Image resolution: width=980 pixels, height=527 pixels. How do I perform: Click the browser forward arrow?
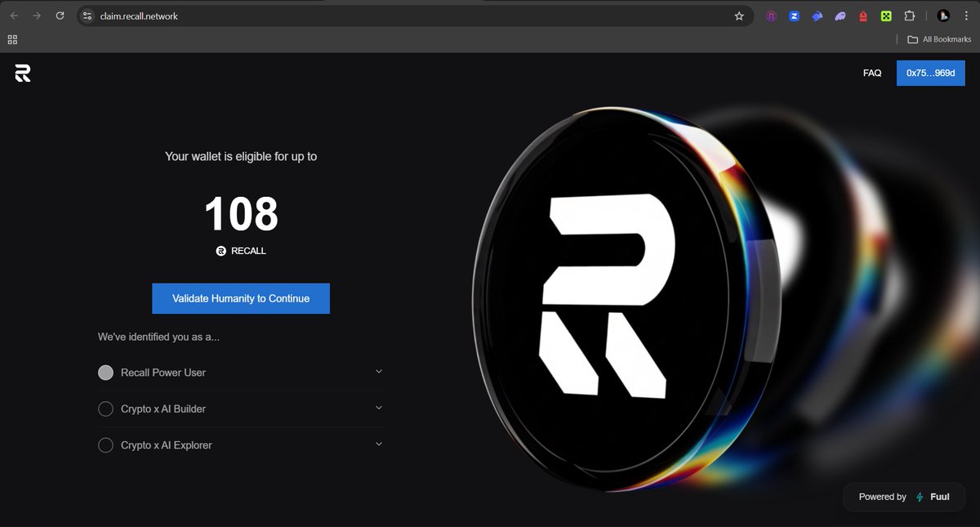click(37, 16)
